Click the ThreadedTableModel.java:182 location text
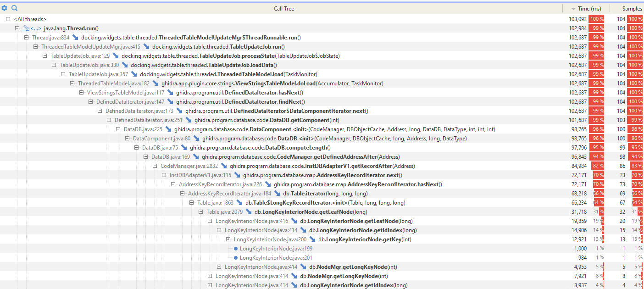Image resolution: width=644 pixels, height=289 pixels. [x=114, y=83]
